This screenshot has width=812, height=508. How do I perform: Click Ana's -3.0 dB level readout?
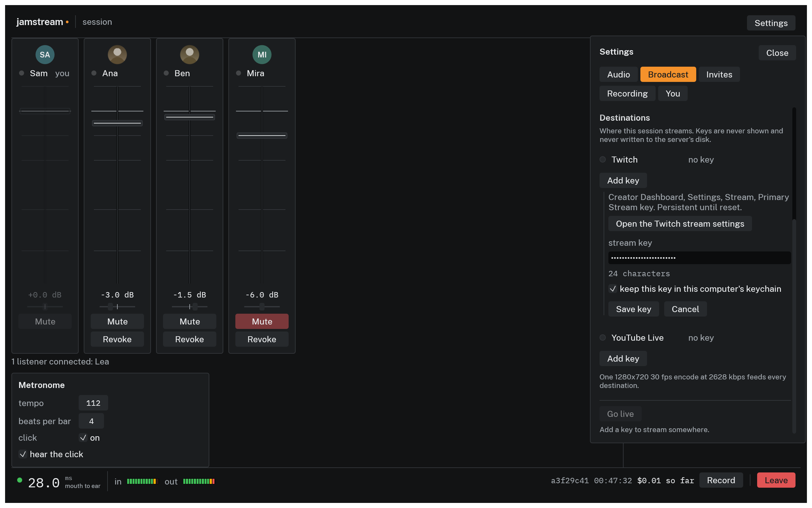click(x=117, y=295)
